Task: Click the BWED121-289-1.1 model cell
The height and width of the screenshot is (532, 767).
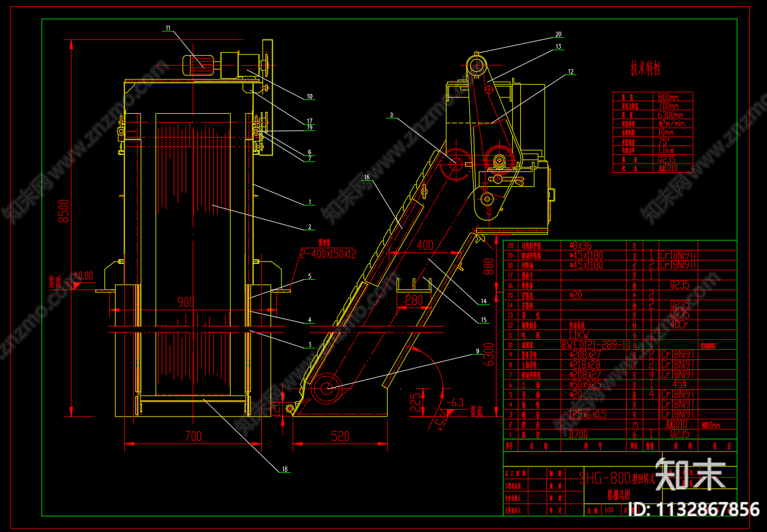Action: (595, 345)
